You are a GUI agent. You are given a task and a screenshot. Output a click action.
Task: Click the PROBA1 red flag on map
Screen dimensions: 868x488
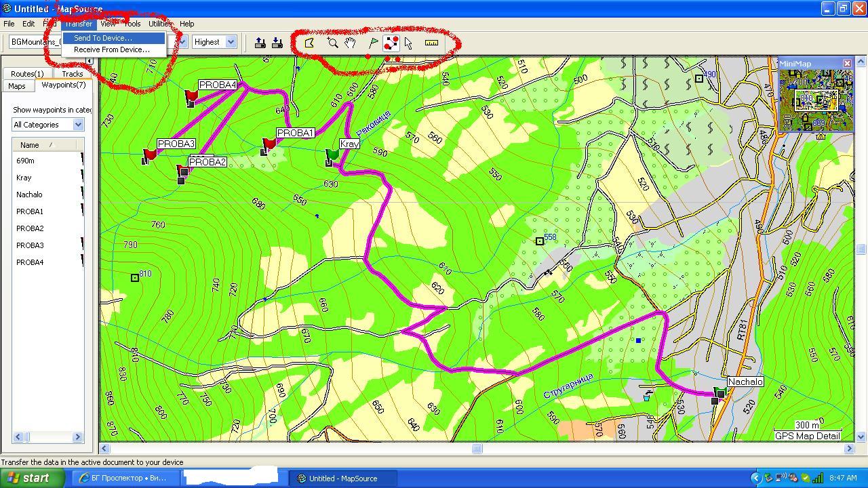pos(269,144)
